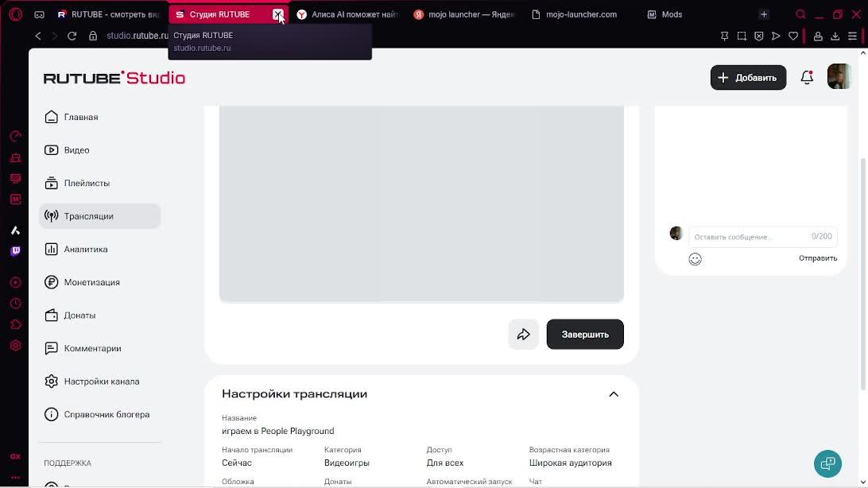Open the Twitch sidebar icon

(16, 251)
